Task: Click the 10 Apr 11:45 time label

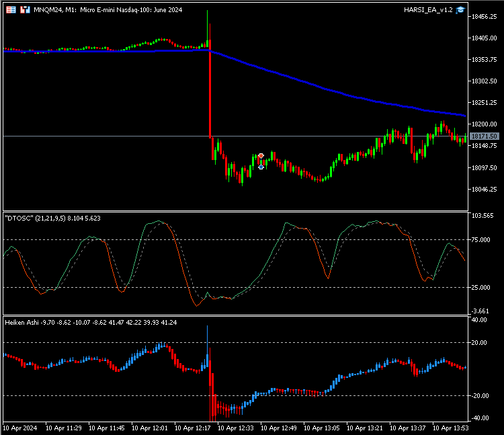Action: pos(107,428)
